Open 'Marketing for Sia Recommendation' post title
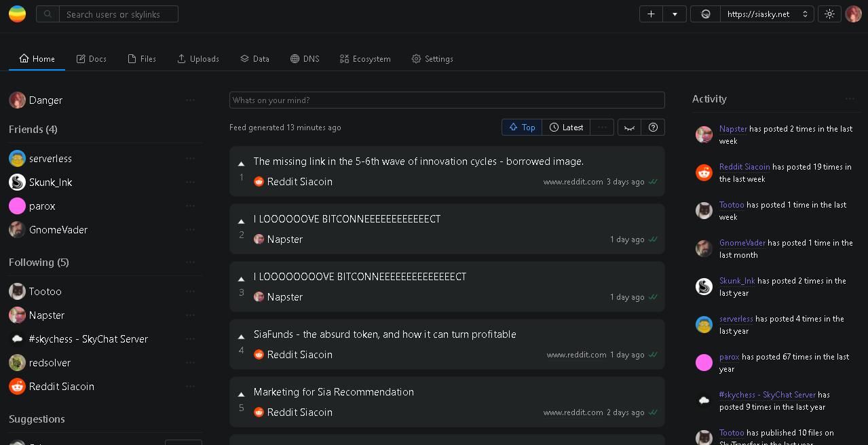This screenshot has width=868, height=445. point(334,392)
